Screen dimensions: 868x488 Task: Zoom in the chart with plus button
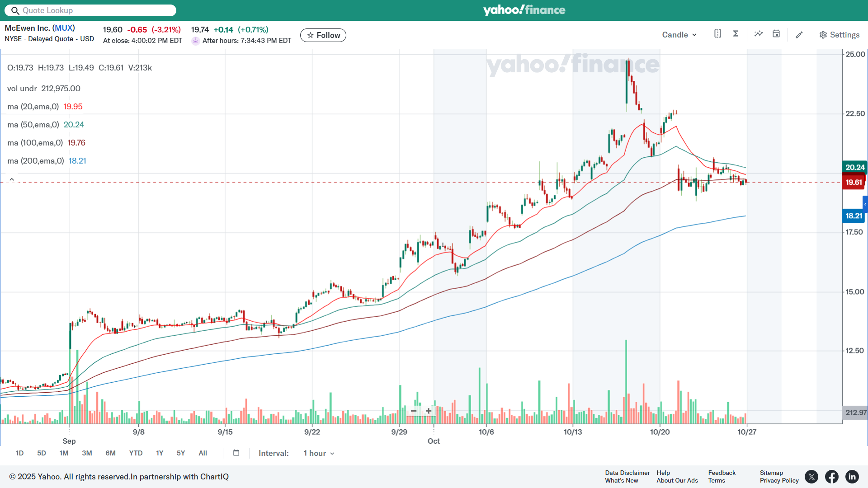429,411
